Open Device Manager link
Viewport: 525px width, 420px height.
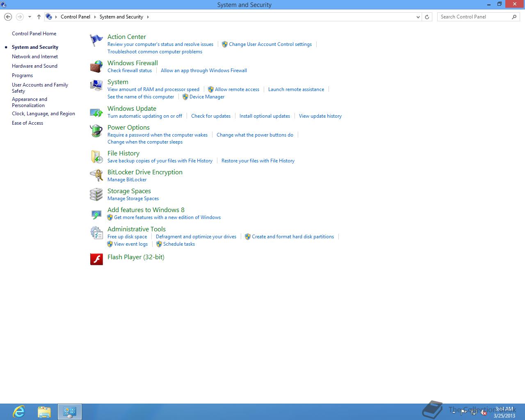point(207,97)
